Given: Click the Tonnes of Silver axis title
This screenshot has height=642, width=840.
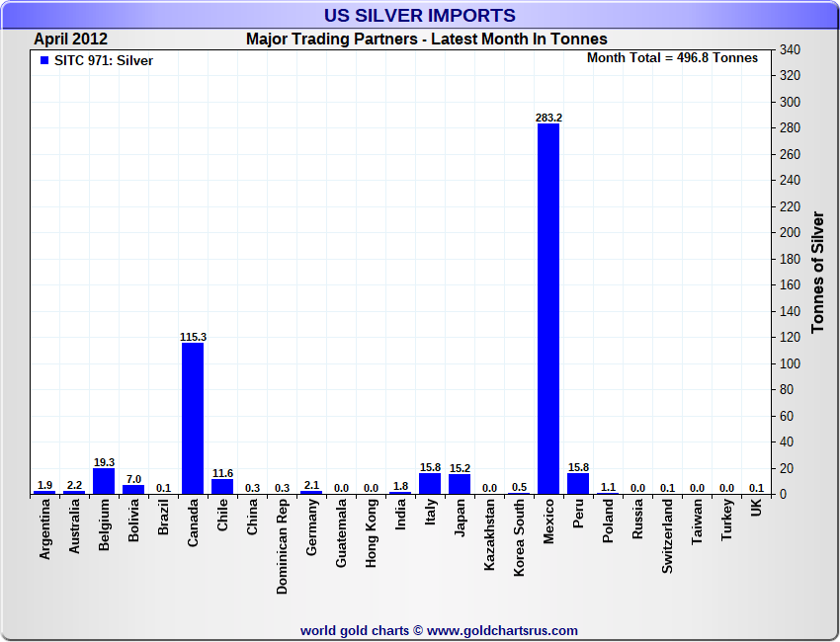Looking at the screenshot, I should [818, 272].
